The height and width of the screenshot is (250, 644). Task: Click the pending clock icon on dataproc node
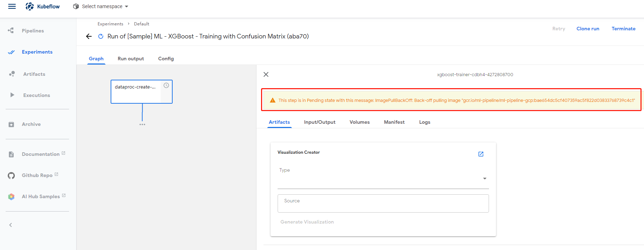166,85
